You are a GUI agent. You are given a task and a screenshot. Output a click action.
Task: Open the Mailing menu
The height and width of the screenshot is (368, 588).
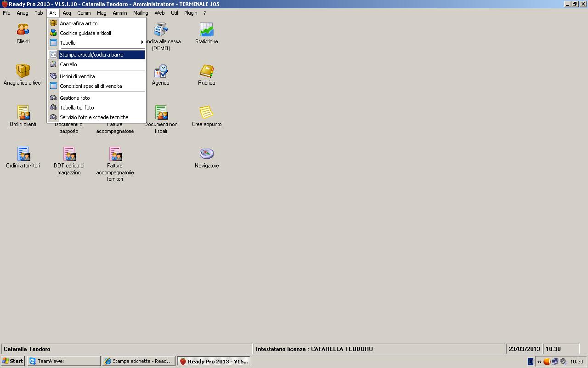pyautogui.click(x=141, y=13)
